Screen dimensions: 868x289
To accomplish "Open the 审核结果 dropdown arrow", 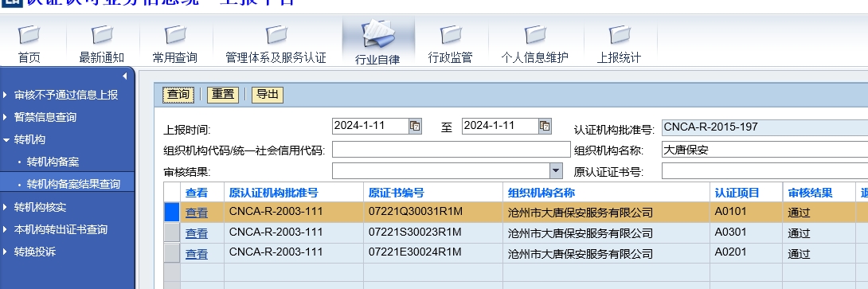I will coord(556,171).
